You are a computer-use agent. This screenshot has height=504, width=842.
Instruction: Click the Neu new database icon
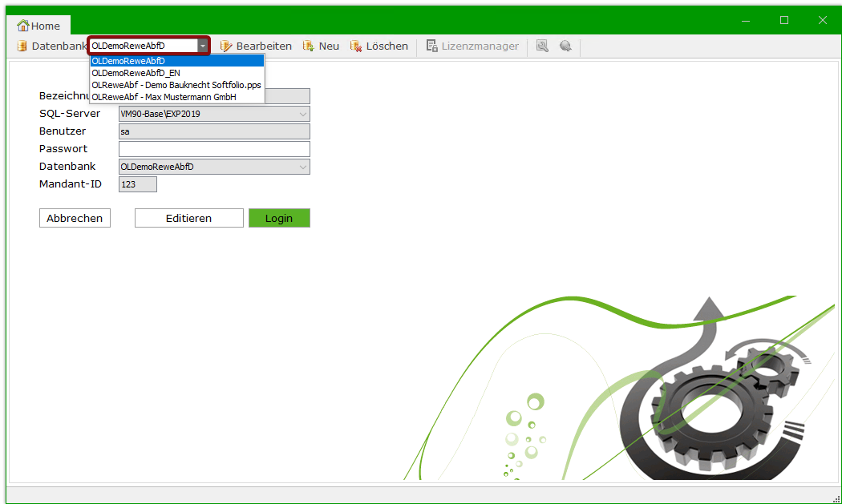(x=308, y=46)
